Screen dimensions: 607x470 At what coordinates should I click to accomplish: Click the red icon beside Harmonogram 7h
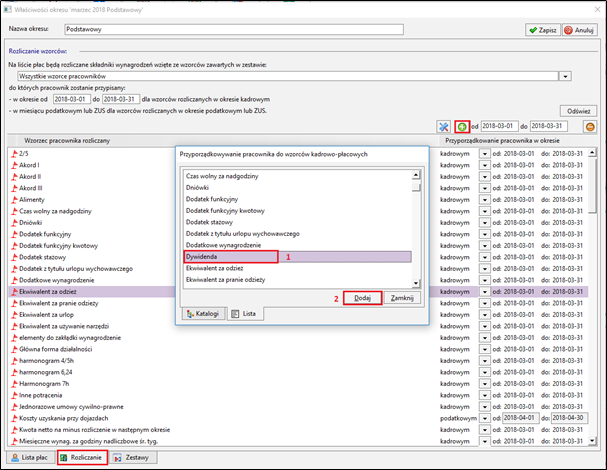(14, 384)
